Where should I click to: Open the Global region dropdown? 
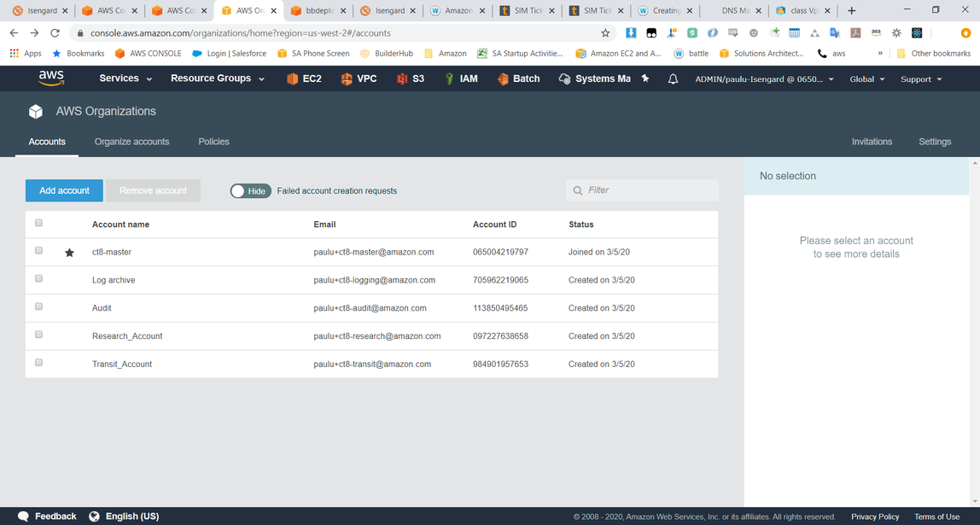(x=867, y=79)
